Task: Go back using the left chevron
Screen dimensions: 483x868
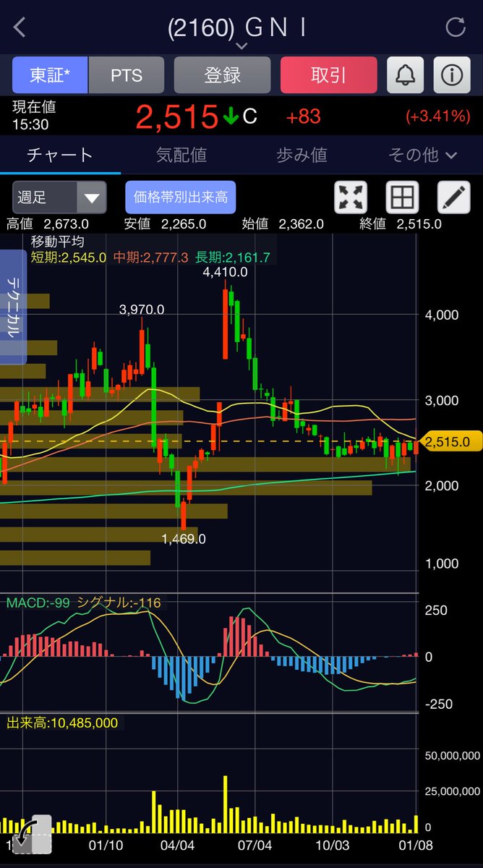Action: click(20, 28)
